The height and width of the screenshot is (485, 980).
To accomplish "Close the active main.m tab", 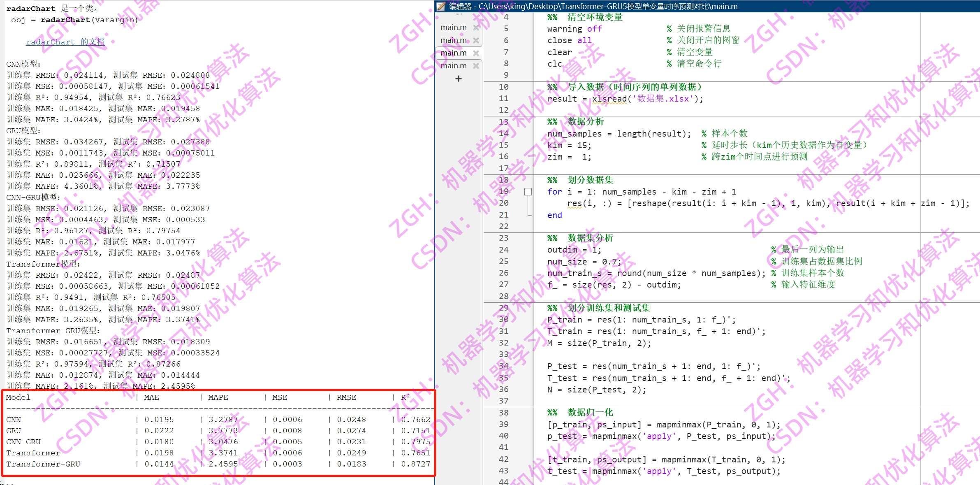I will tap(477, 53).
